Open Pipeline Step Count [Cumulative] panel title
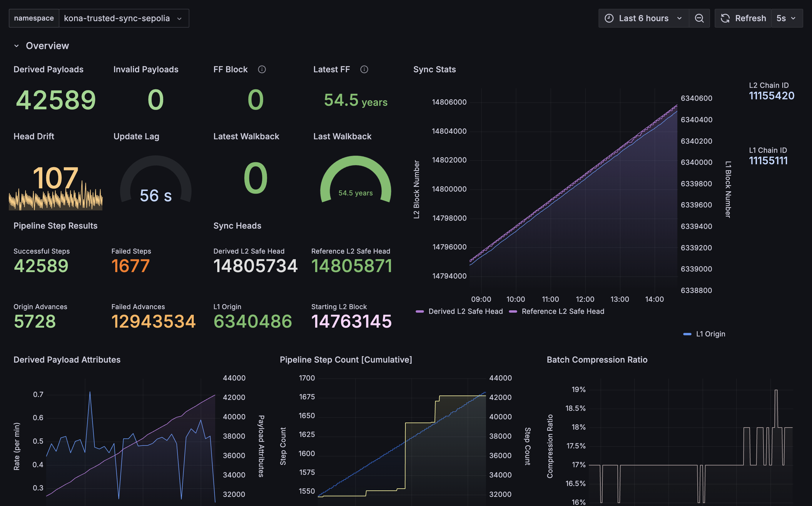This screenshot has height=506, width=812. 345,360
